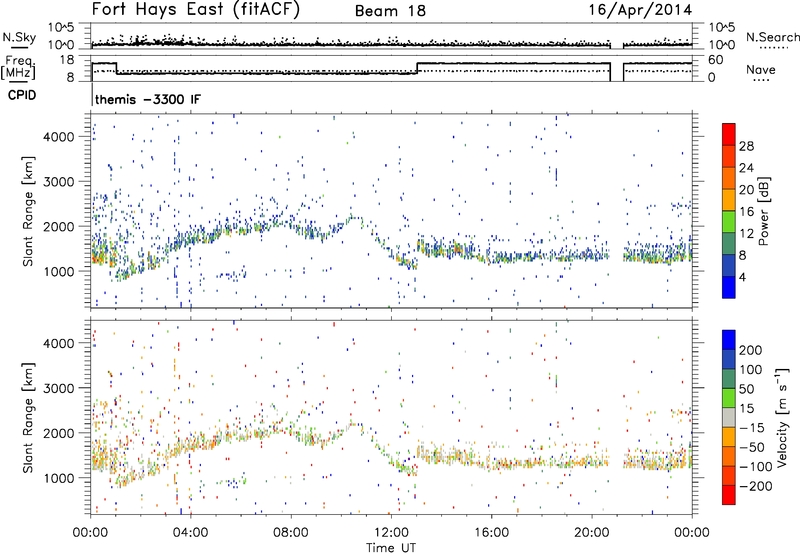The height and width of the screenshot is (554, 800).
Task: Select the "12" label on Power colorbar
Action: 746,234
